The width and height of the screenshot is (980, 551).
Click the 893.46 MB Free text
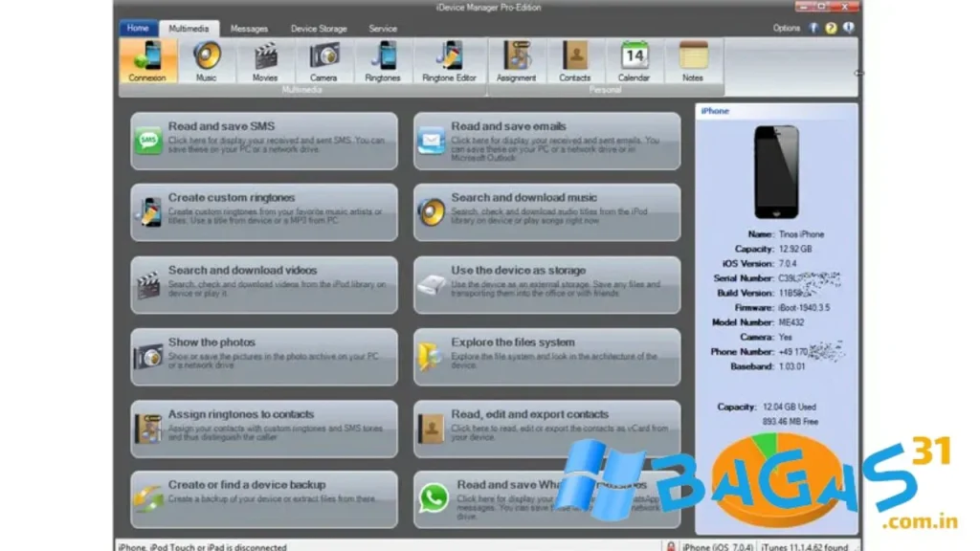click(x=791, y=422)
